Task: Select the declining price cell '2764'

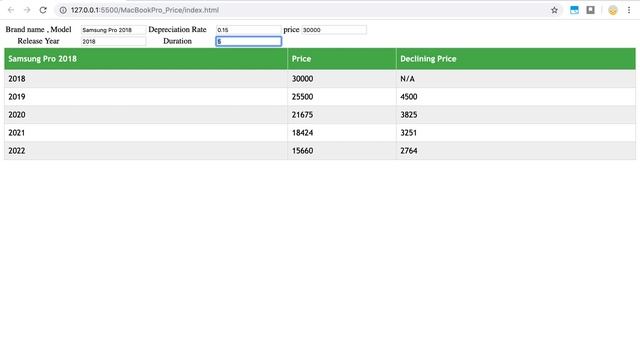Action: coord(516,151)
